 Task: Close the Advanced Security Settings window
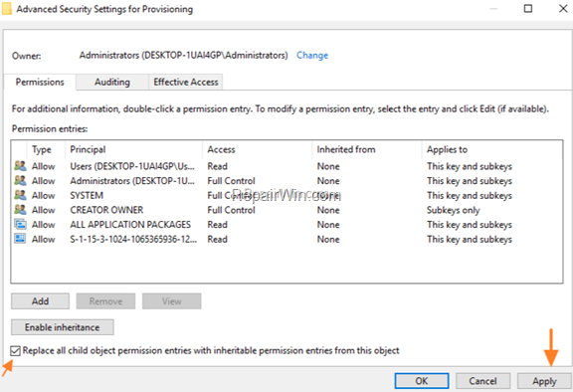(x=563, y=8)
